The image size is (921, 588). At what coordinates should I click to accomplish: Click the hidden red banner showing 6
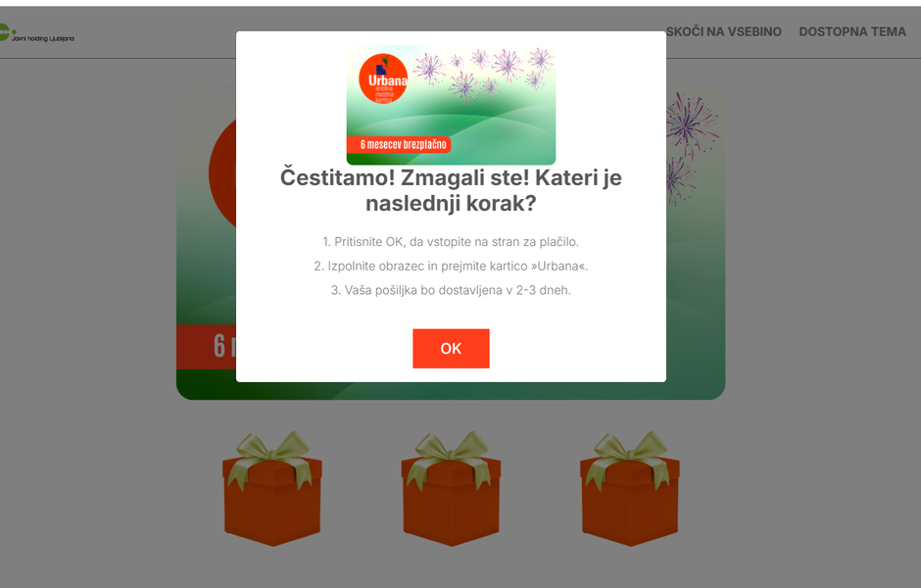[x=206, y=347]
